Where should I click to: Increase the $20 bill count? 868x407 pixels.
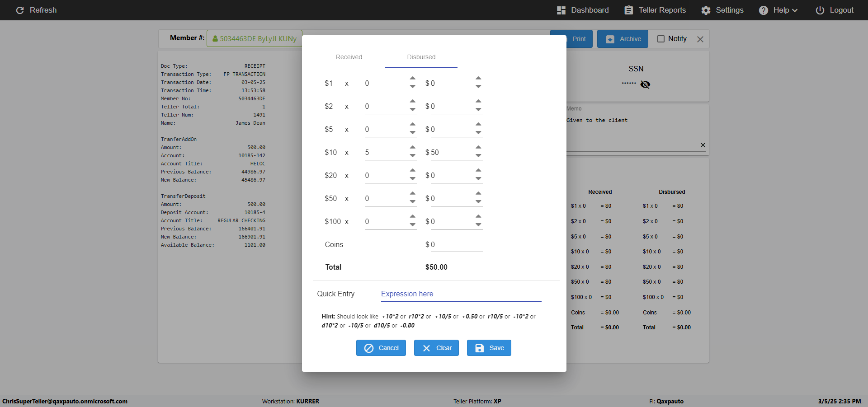coord(413,171)
